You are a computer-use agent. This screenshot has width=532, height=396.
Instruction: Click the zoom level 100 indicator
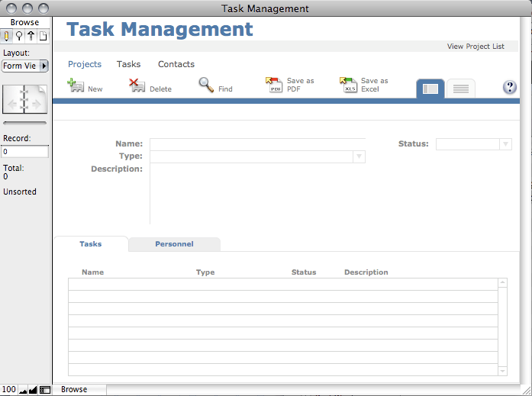tap(9, 390)
